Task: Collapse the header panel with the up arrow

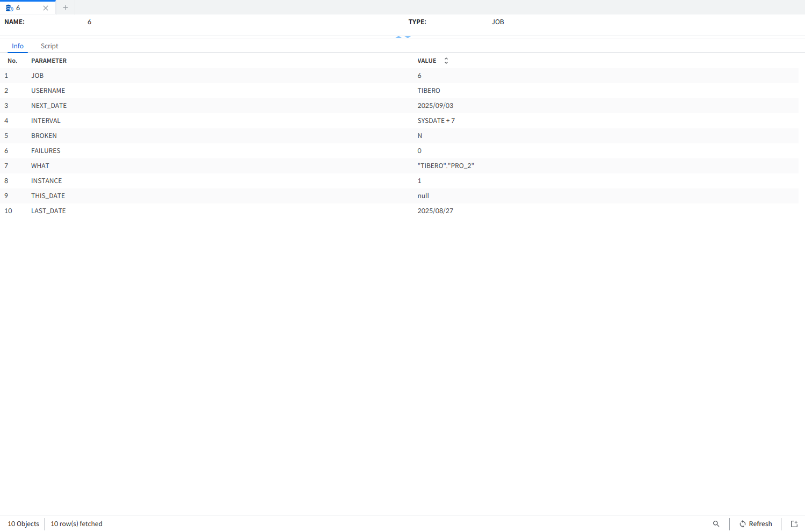Action: [398, 37]
